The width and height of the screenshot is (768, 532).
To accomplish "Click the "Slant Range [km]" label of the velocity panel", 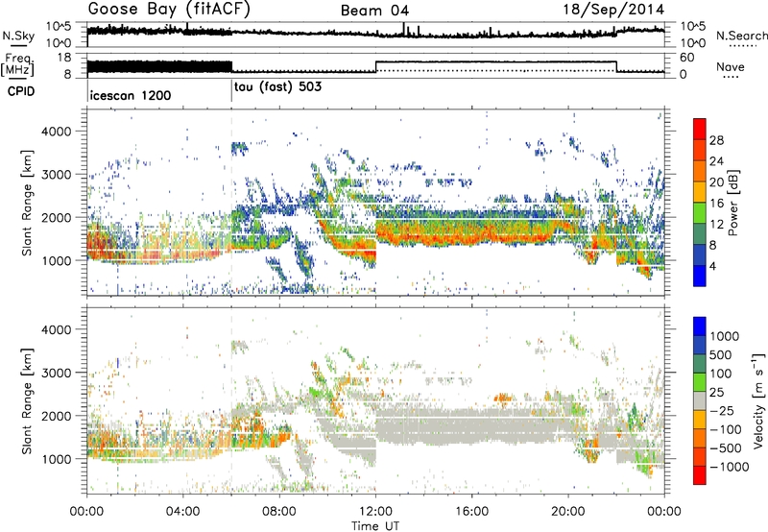I will click(27, 401).
